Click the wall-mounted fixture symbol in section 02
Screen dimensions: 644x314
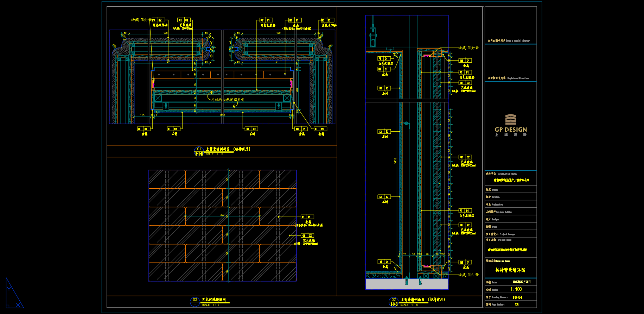click(x=406, y=124)
